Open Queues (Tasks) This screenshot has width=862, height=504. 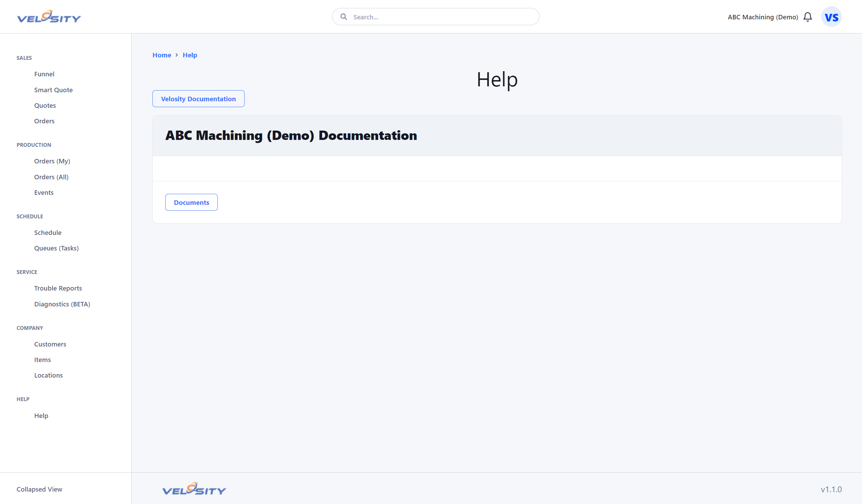[56, 248]
